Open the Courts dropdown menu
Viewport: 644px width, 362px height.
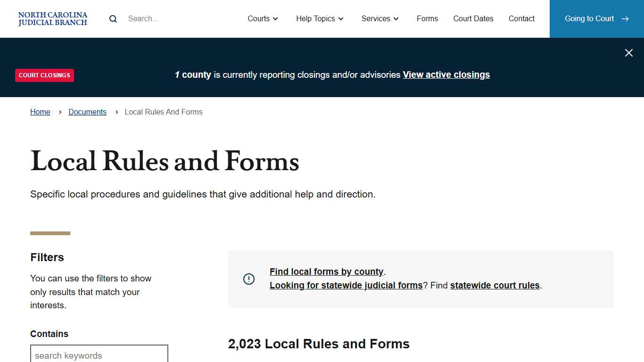point(259,18)
